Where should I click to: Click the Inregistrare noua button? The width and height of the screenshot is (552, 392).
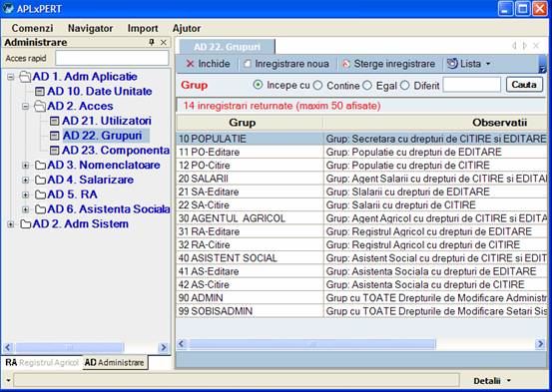pyautogui.click(x=286, y=64)
